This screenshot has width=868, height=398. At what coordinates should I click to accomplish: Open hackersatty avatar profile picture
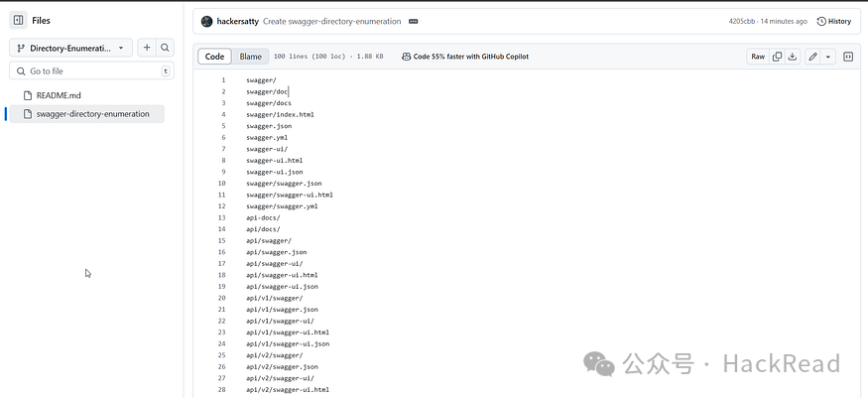coord(207,22)
